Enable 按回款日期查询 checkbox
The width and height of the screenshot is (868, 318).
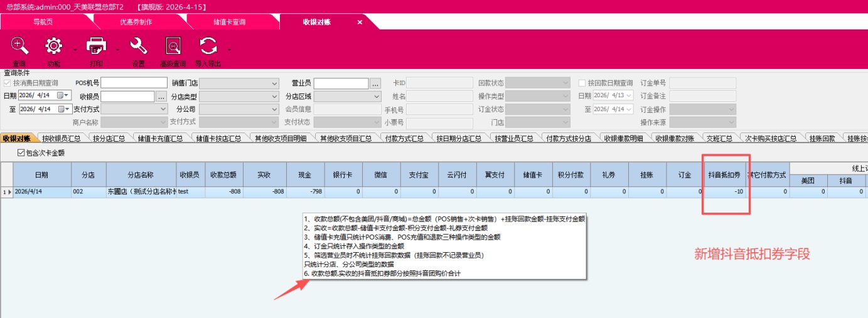pos(582,83)
